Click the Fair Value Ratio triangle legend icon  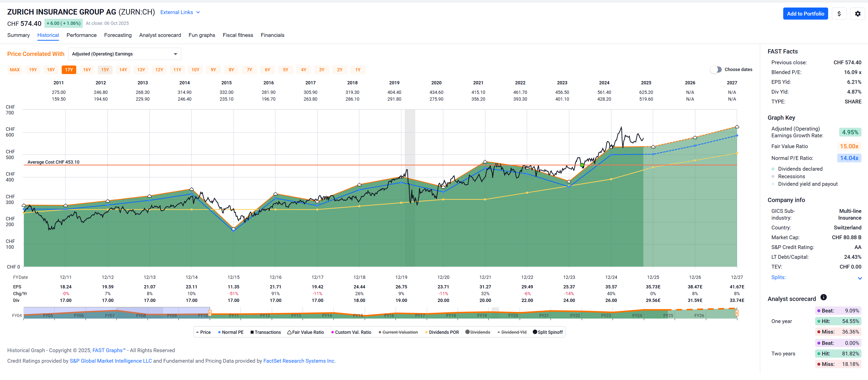coord(289,332)
